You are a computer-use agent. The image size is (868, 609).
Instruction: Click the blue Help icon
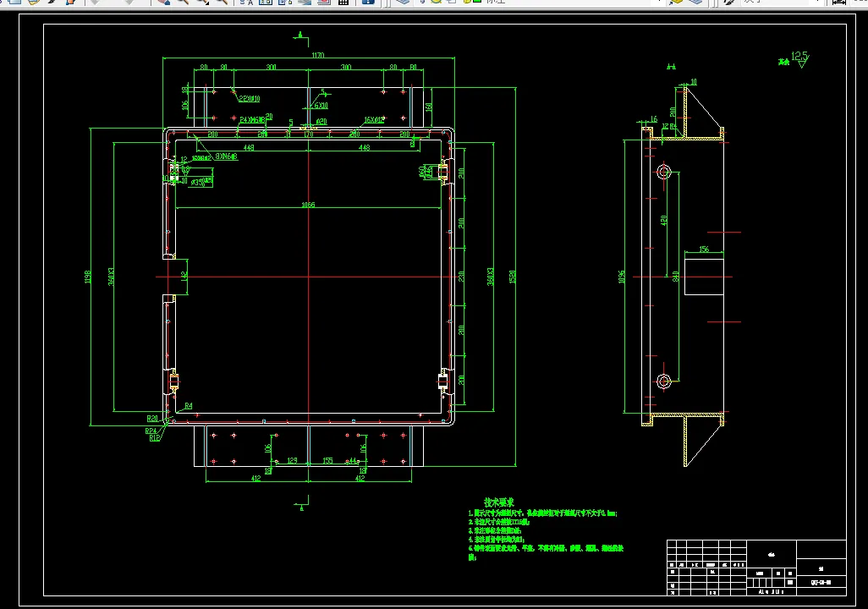tap(368, 3)
